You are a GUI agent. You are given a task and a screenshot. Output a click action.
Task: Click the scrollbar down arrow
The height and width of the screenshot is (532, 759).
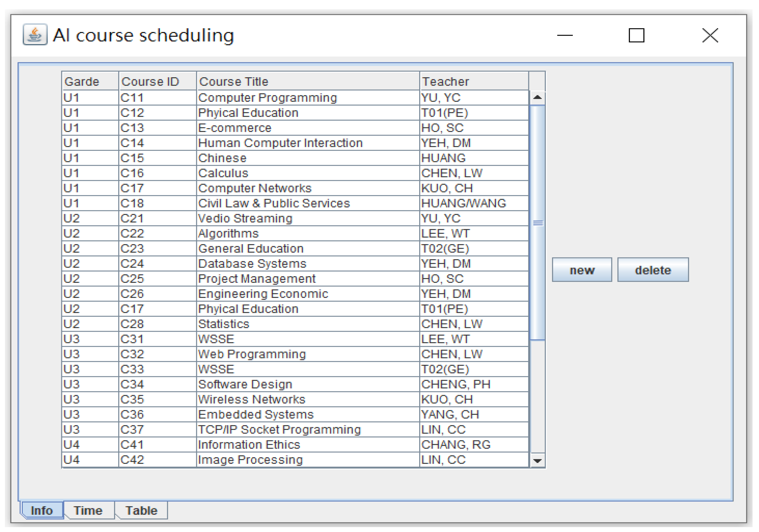point(537,460)
